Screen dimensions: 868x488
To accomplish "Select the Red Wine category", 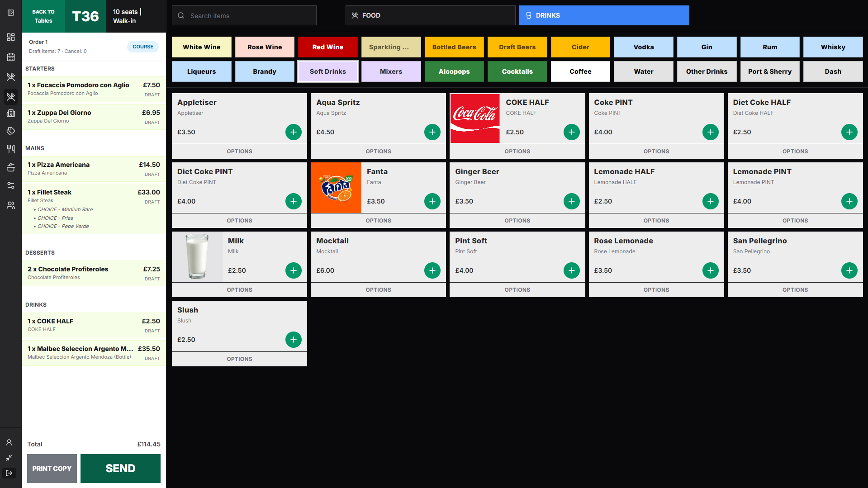I will click(x=327, y=47).
